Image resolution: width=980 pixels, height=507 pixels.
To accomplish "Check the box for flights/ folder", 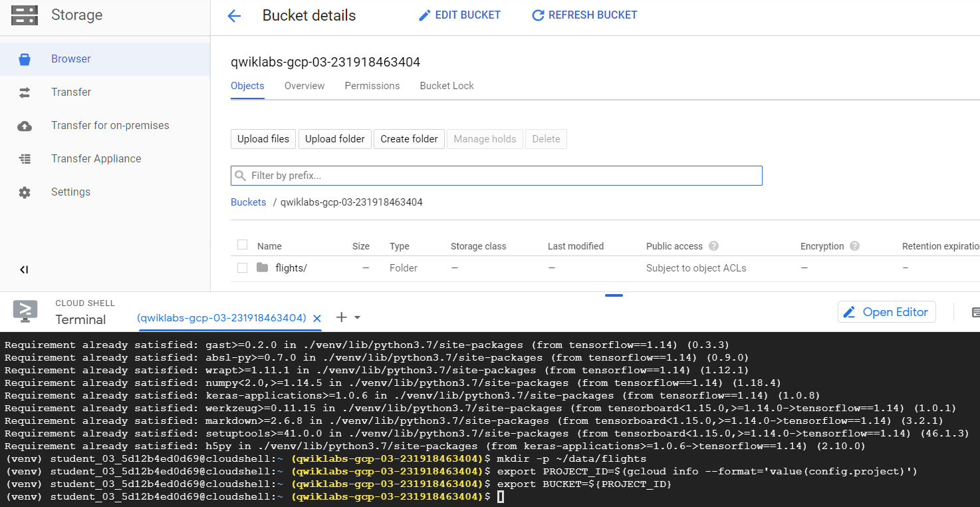I will pos(242,267).
